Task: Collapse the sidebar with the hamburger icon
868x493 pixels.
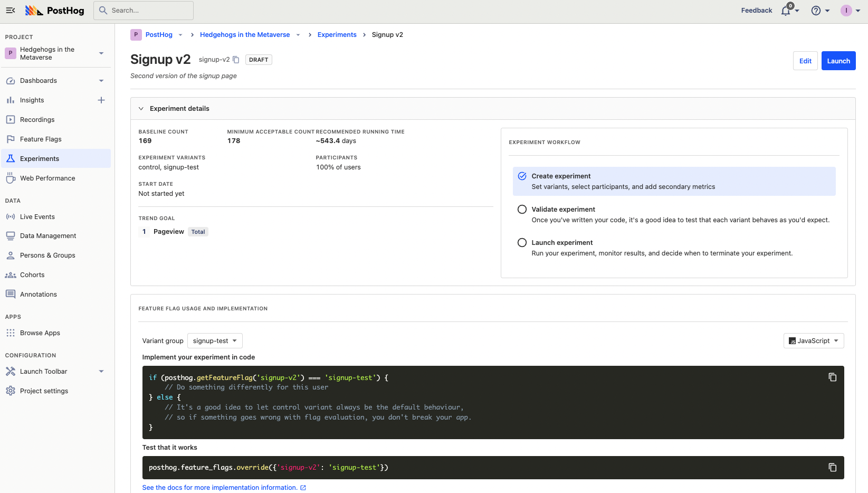Action: coord(10,10)
